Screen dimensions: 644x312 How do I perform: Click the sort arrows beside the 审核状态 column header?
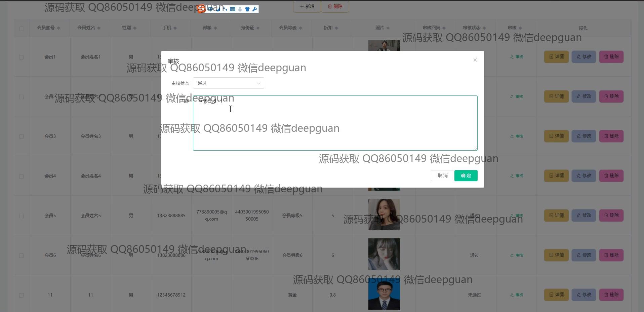click(x=484, y=28)
